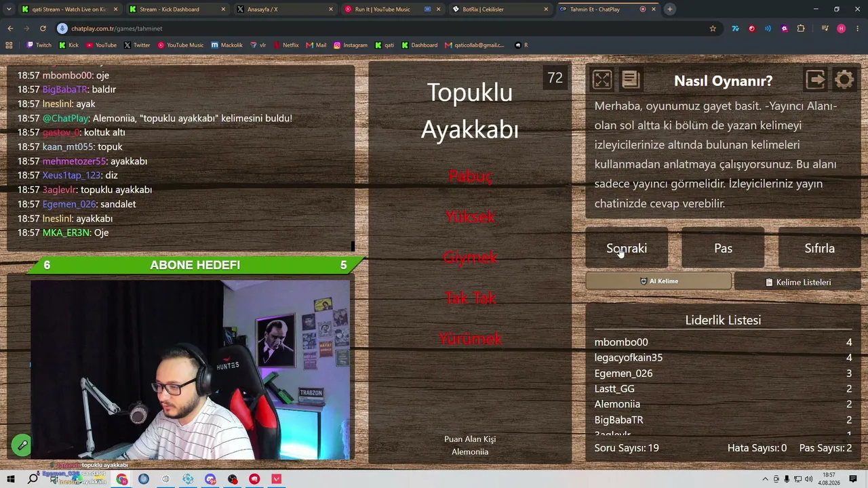The image size is (868, 488).
Task: Click the 'Pas Sayısı: 2' counter
Action: (825, 448)
